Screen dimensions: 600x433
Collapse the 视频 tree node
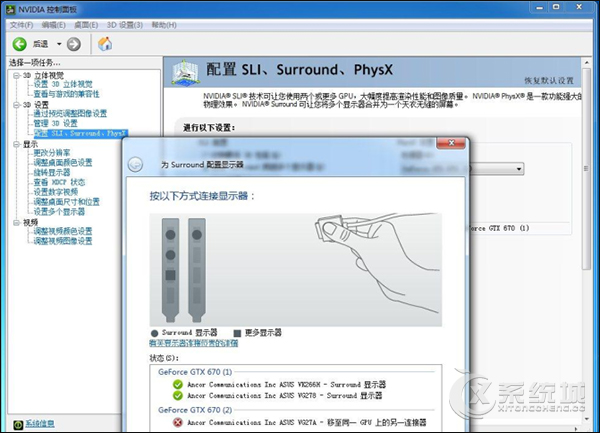[x=16, y=222]
